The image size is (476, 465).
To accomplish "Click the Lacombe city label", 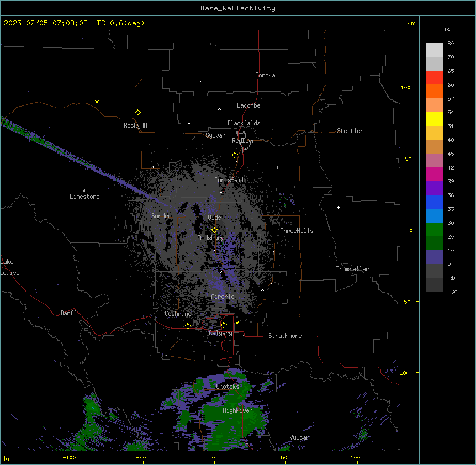I will (x=248, y=105).
